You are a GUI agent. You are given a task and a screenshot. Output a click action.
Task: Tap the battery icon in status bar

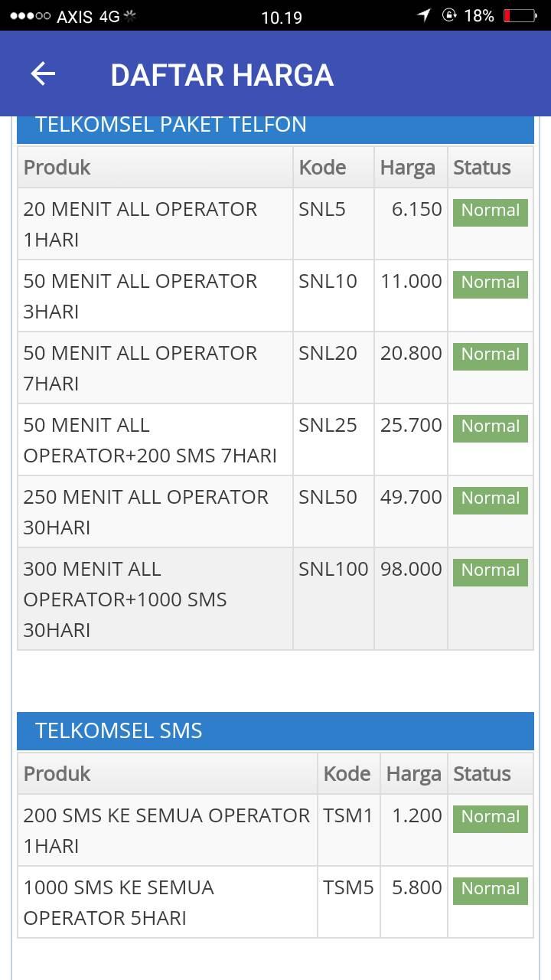coord(521,15)
